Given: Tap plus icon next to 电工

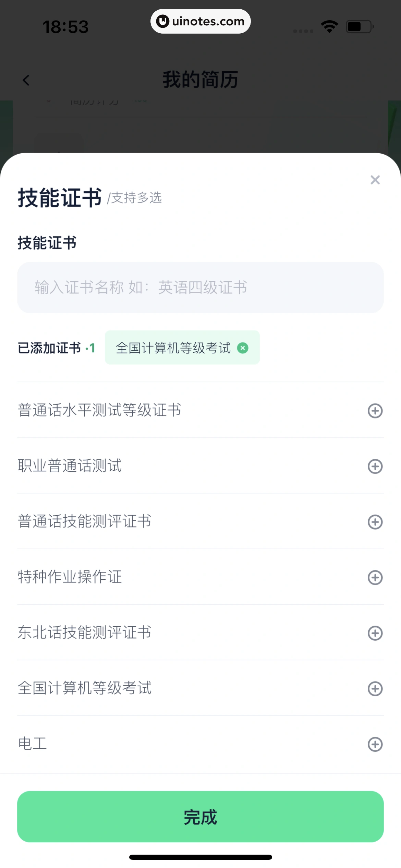Looking at the screenshot, I should (x=375, y=744).
